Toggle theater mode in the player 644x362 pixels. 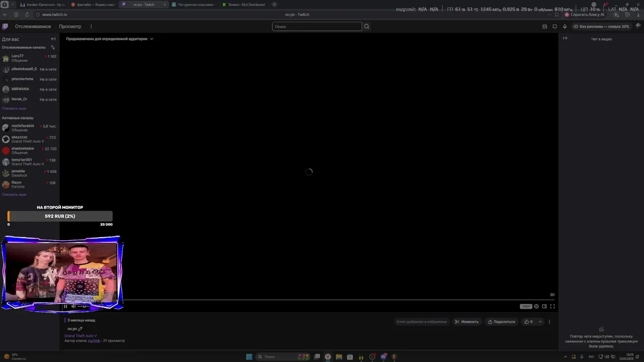[544, 306]
